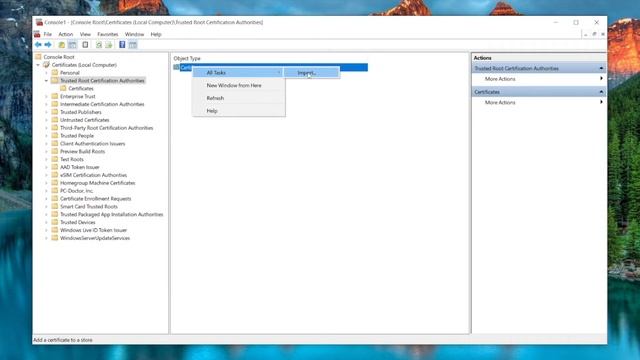The width and height of the screenshot is (640, 360).
Task: Expand the Homegroup Machine Certificates node
Action: 46,183
